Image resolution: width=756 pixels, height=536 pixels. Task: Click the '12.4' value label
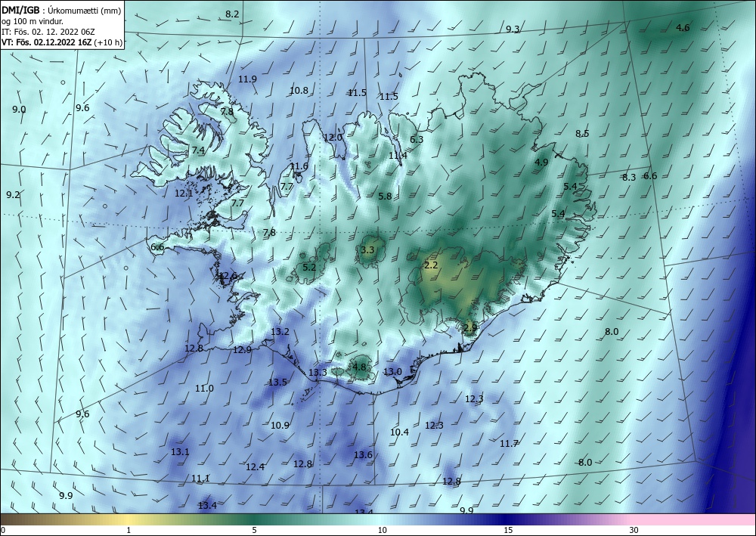(x=255, y=466)
